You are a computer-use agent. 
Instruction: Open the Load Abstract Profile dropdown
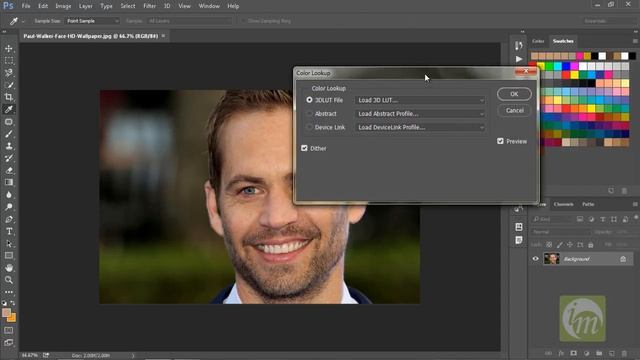(420, 114)
